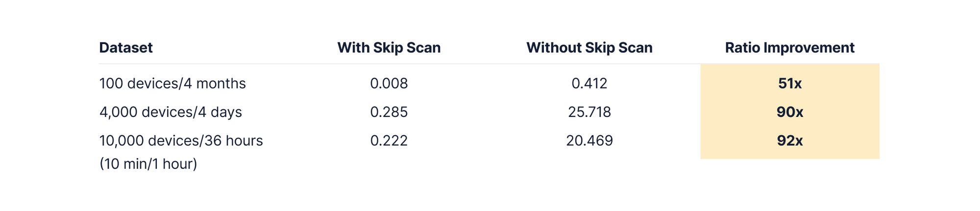
Task: Click the Without Skip Scan header
Action: (589, 47)
